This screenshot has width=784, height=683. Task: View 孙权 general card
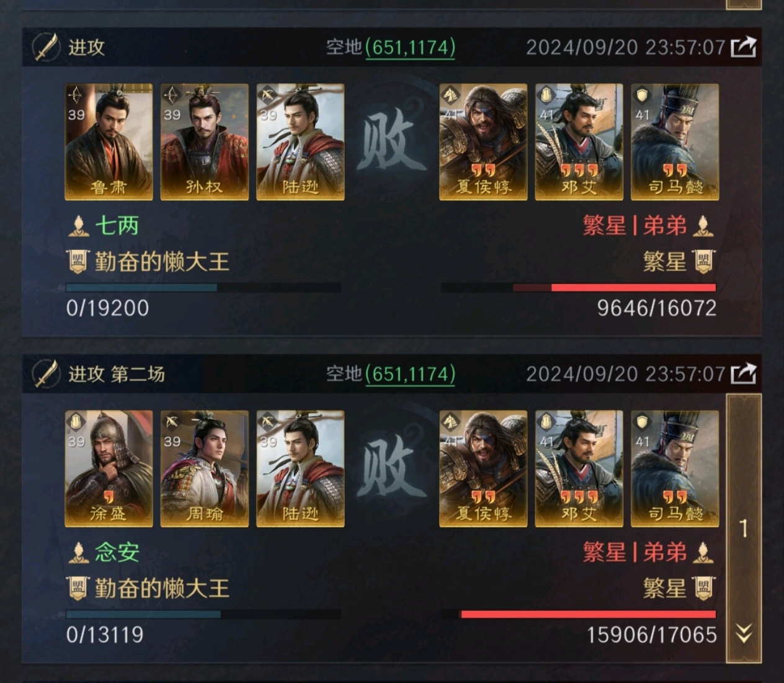[205, 142]
